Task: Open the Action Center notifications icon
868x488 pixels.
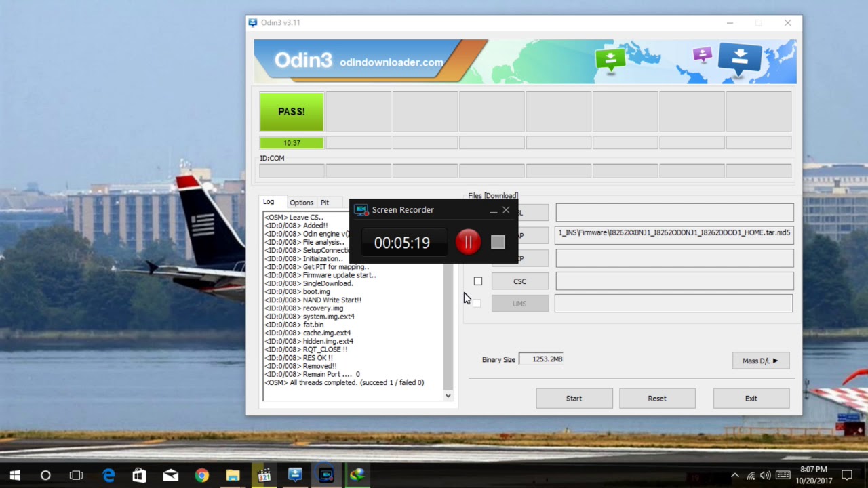Action: coord(847,475)
